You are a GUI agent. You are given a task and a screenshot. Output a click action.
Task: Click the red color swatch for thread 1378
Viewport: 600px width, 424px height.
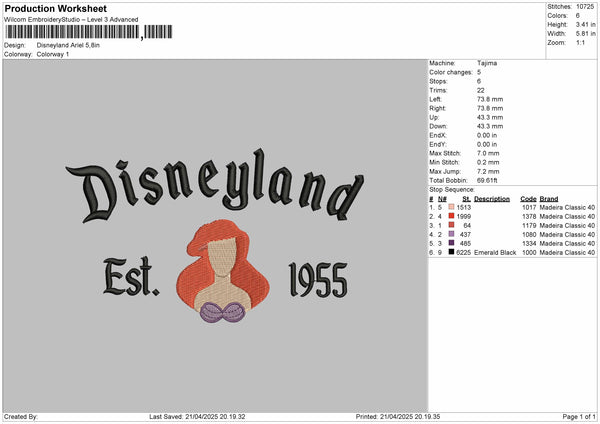[x=451, y=216]
